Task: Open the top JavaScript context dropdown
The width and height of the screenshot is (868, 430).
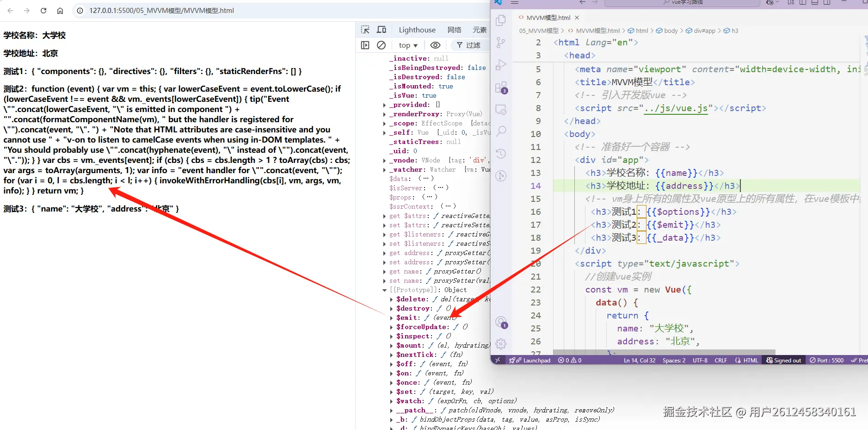Action: point(408,45)
